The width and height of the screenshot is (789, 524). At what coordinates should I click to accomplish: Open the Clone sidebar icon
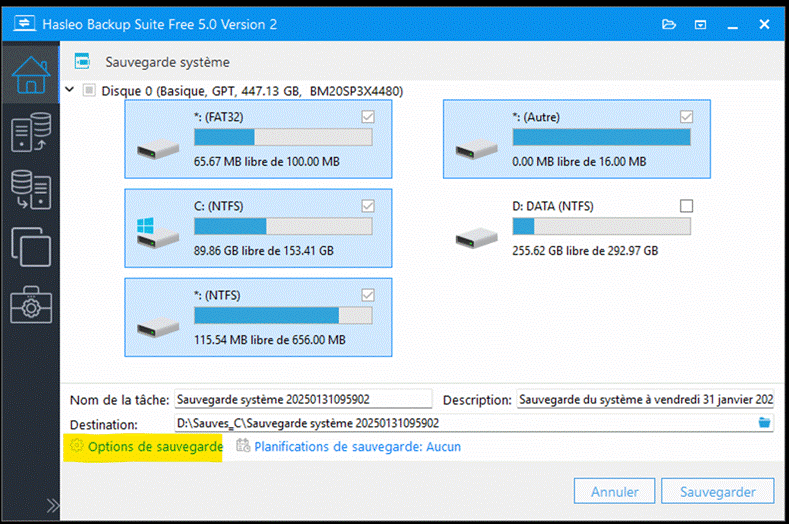[x=31, y=247]
